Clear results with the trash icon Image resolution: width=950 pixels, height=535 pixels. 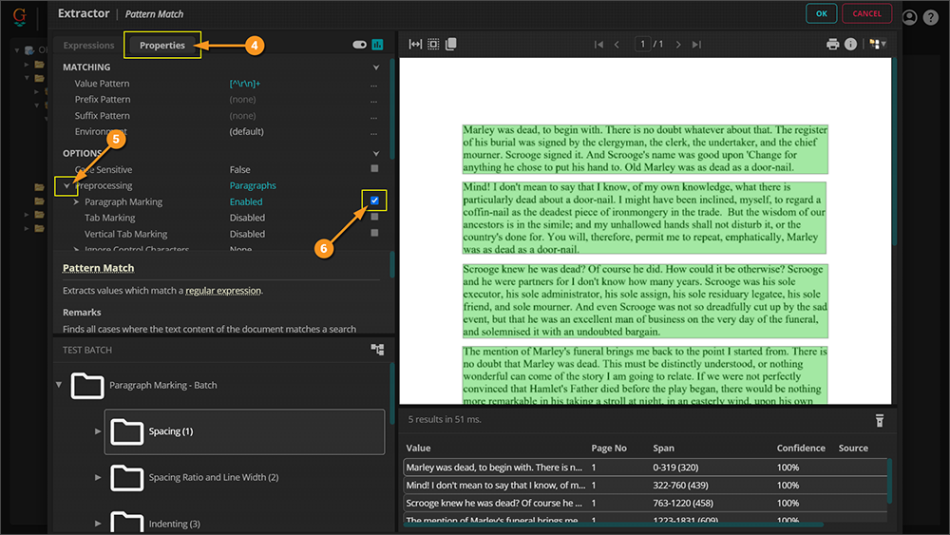(x=879, y=420)
